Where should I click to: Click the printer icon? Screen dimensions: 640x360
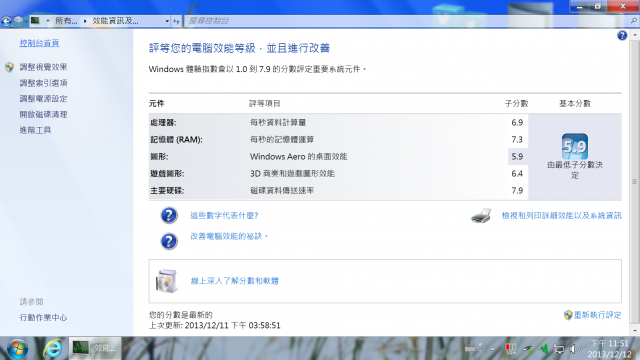coord(481,216)
